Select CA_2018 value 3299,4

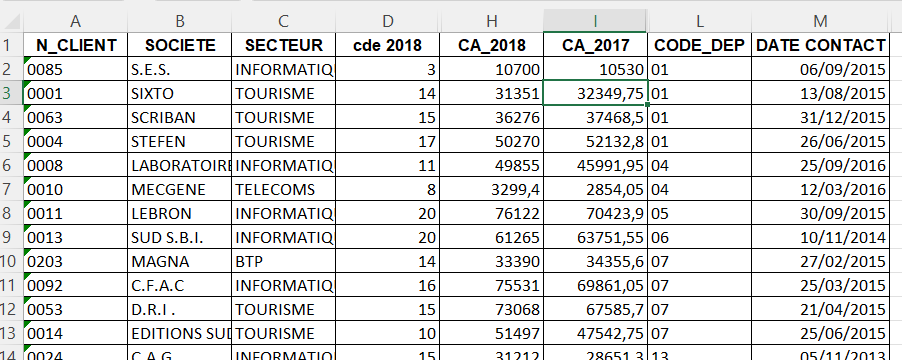click(x=491, y=189)
